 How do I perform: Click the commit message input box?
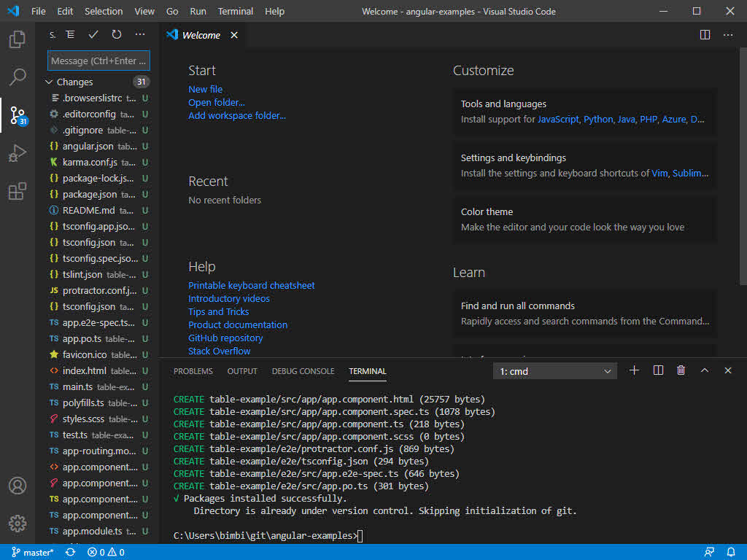click(x=98, y=61)
